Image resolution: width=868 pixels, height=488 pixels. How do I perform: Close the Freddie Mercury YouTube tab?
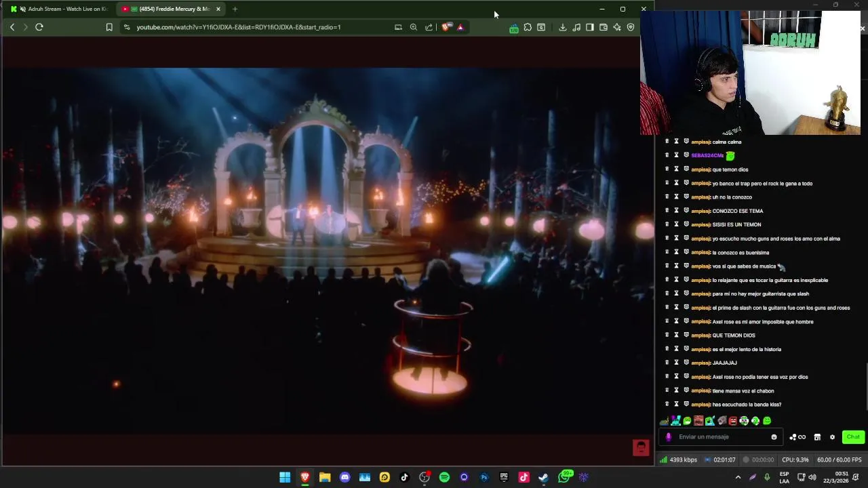(x=218, y=9)
